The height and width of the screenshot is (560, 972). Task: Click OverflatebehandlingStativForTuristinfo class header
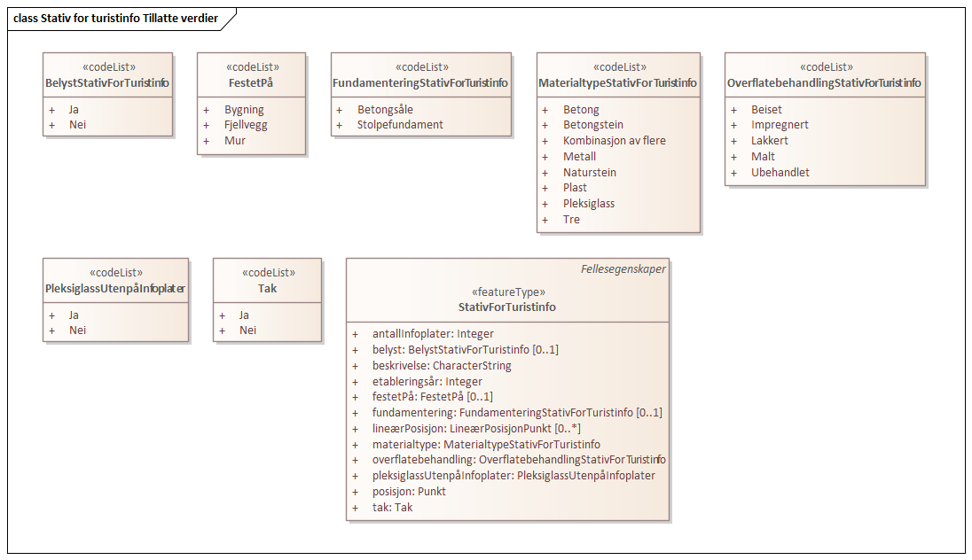pyautogui.click(x=824, y=83)
